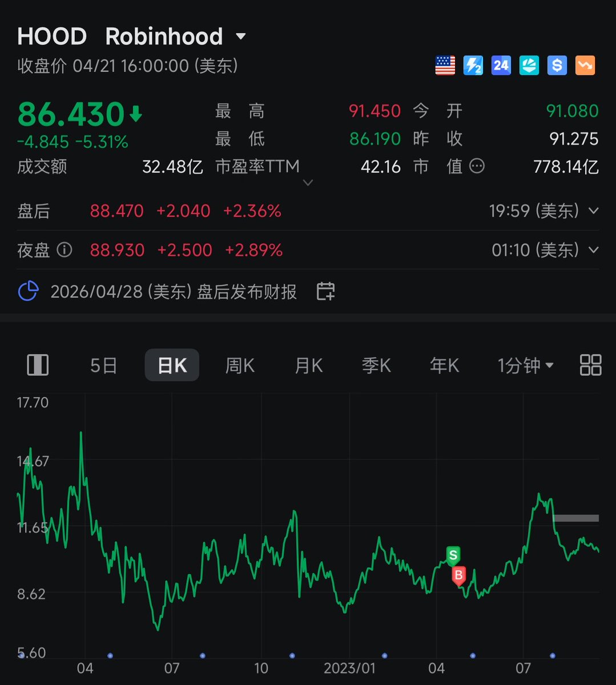Image resolution: width=616 pixels, height=685 pixels.
Task: Tap the turnover value 32.48亿
Action: 172,167
